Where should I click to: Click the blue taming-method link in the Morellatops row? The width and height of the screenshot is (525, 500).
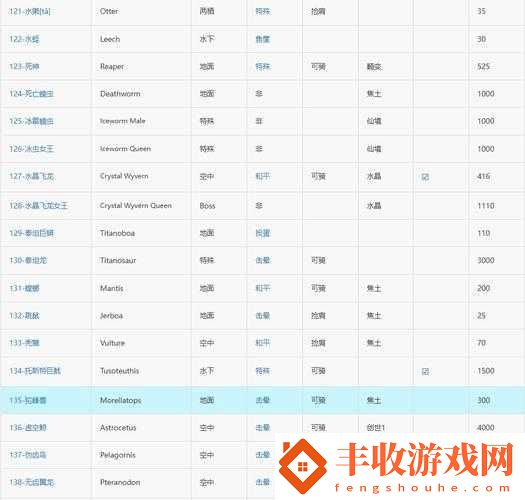[263, 400]
